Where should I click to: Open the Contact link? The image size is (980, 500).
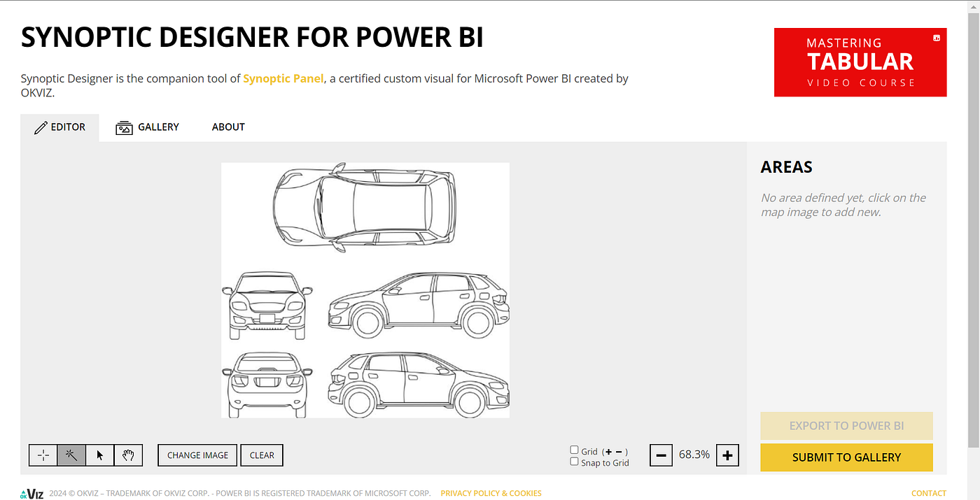click(929, 493)
